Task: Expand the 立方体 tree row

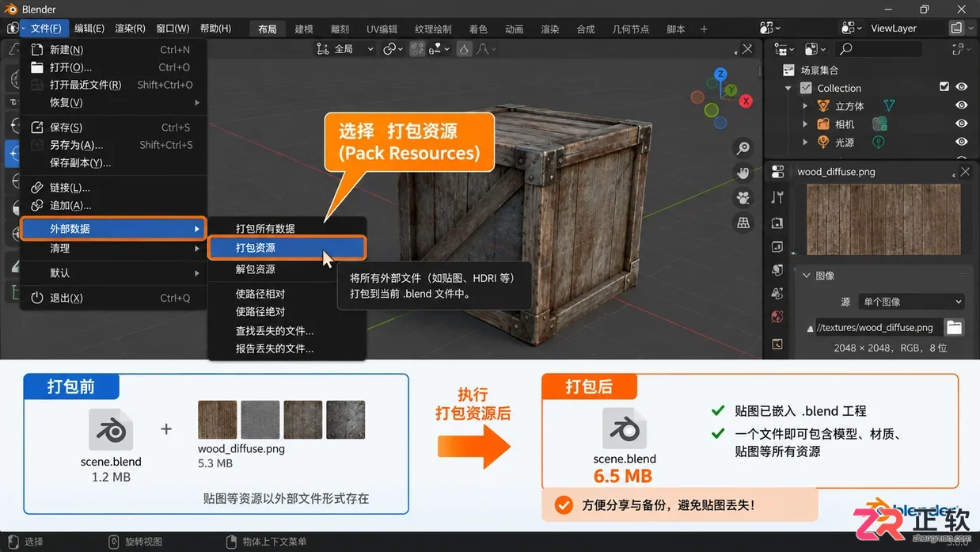Action: click(805, 106)
